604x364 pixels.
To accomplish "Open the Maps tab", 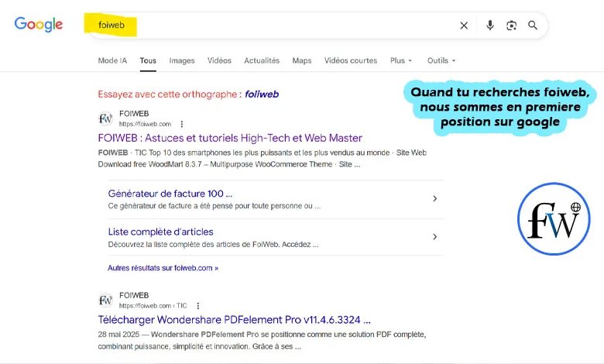I will pos(302,60).
